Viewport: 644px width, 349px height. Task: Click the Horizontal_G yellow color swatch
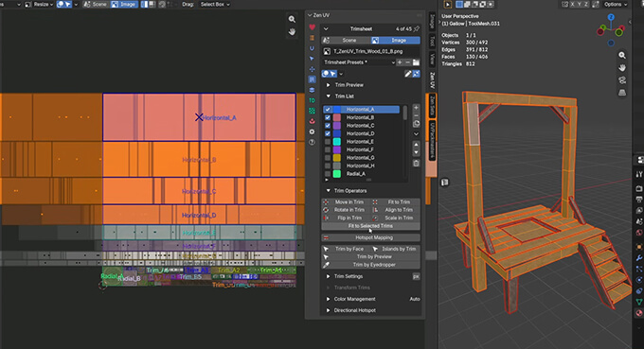click(337, 158)
